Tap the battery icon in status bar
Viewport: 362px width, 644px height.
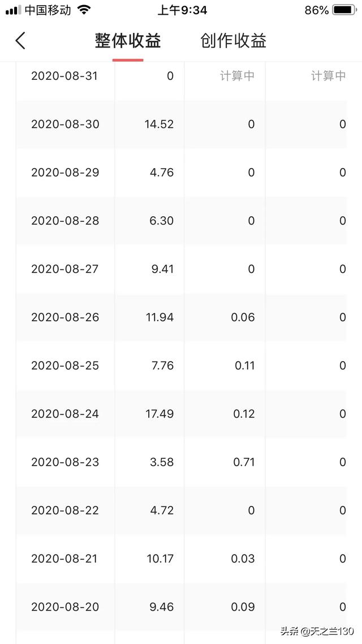coord(344,10)
